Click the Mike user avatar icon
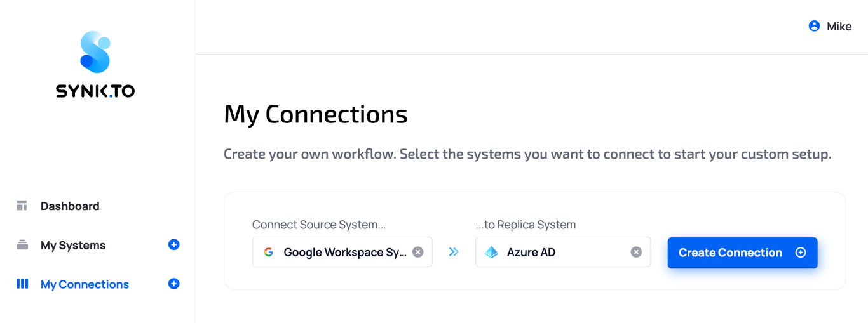The height and width of the screenshot is (323, 868). point(814,26)
